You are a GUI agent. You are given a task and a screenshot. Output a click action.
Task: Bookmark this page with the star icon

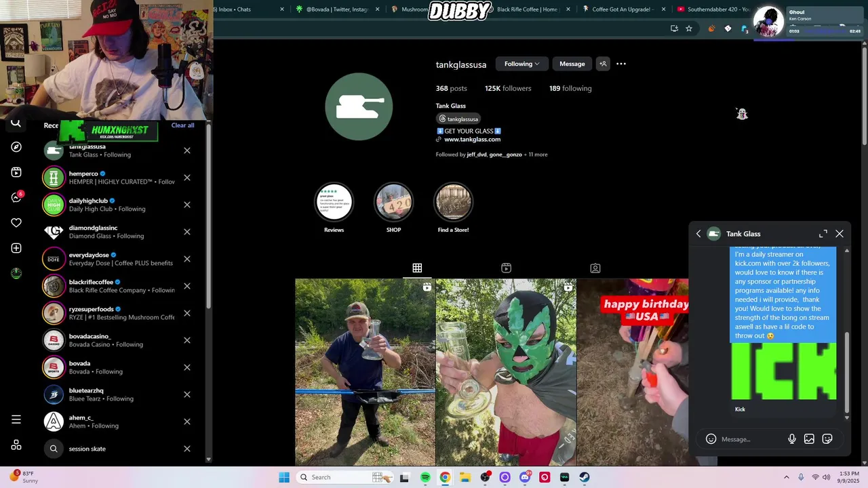689,28
